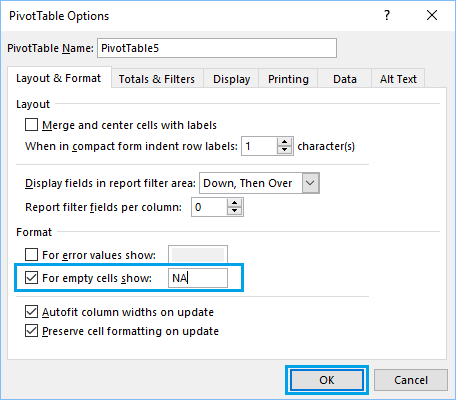
Task: Toggle Autofit column widths on update
Action: tap(32, 312)
